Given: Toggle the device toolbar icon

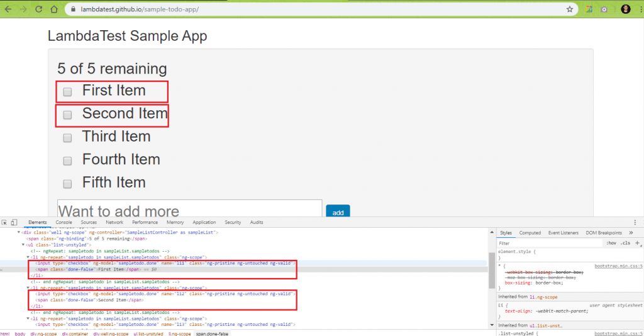Looking at the screenshot, I should click(14, 222).
